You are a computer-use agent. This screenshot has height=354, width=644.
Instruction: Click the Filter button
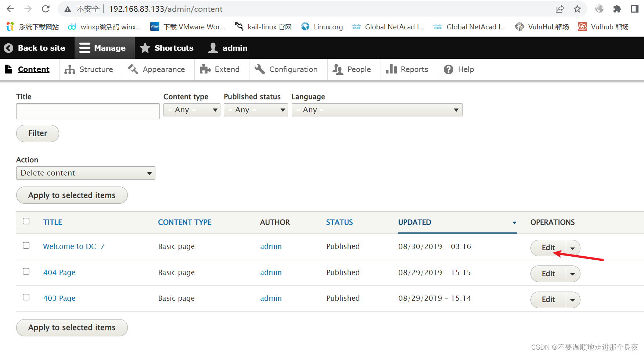click(x=37, y=133)
